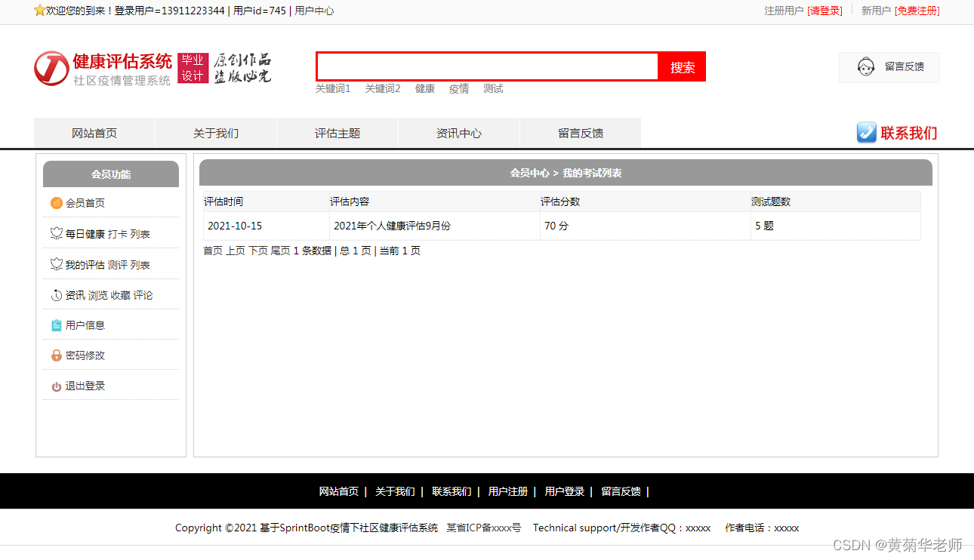The image size is (974, 560).
Task: Click footer link 联系我们
Action: point(452,491)
